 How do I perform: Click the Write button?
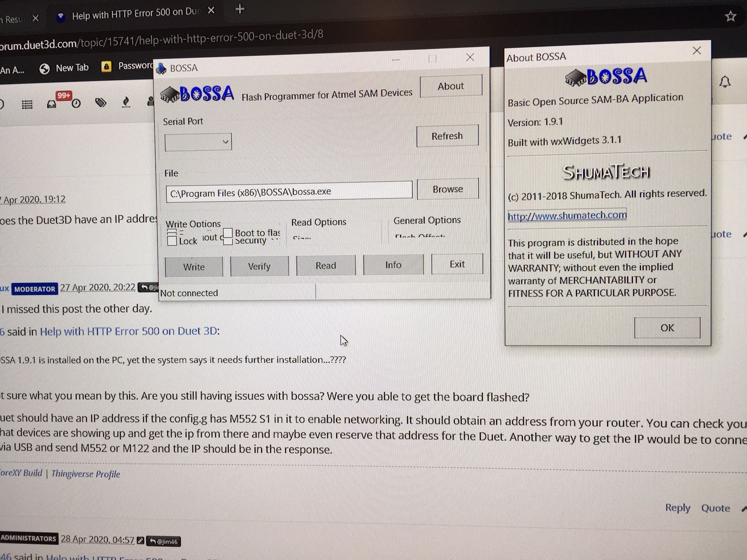coord(194,267)
